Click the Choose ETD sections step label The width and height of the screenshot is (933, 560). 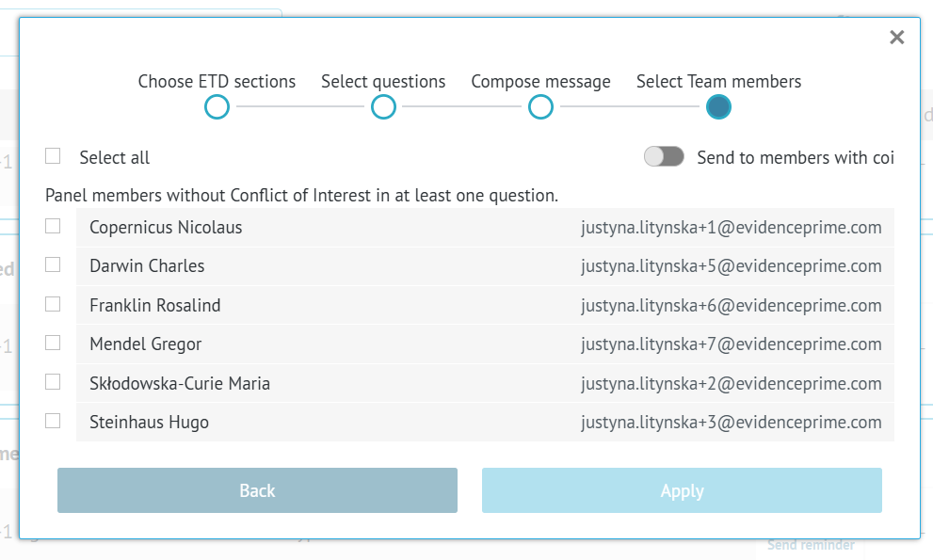pos(217,82)
